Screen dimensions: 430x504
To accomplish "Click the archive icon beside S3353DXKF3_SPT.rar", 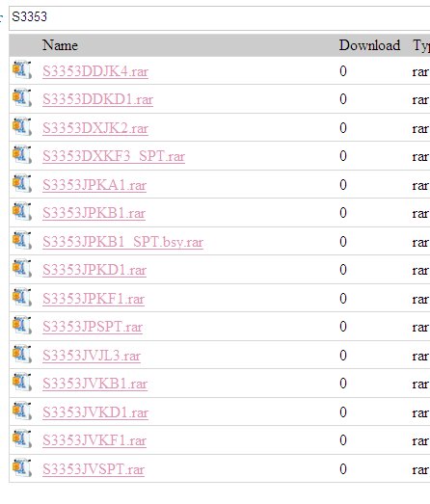I will click(x=22, y=154).
